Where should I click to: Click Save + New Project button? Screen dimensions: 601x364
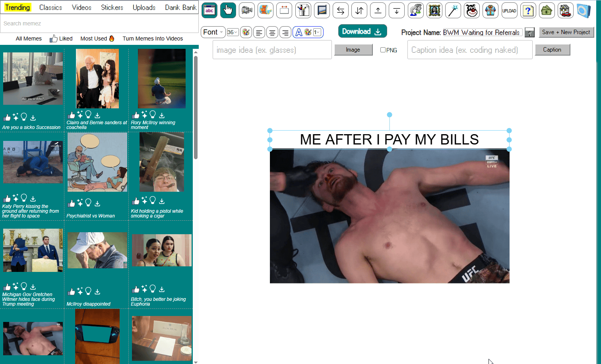click(x=566, y=32)
